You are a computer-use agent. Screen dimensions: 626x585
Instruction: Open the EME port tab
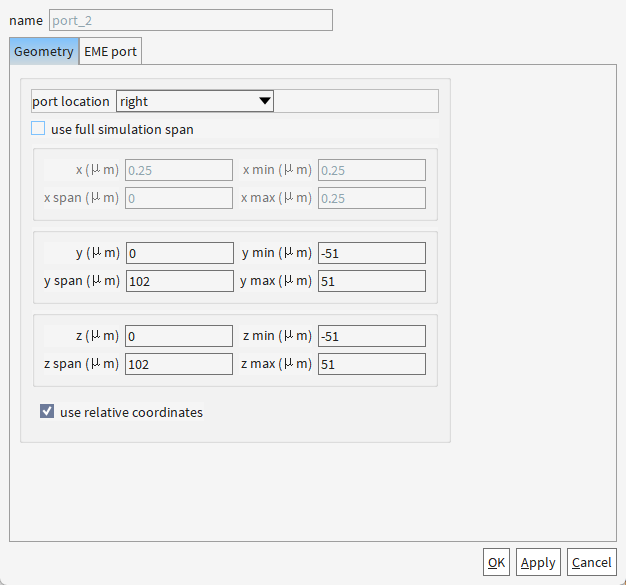point(110,52)
